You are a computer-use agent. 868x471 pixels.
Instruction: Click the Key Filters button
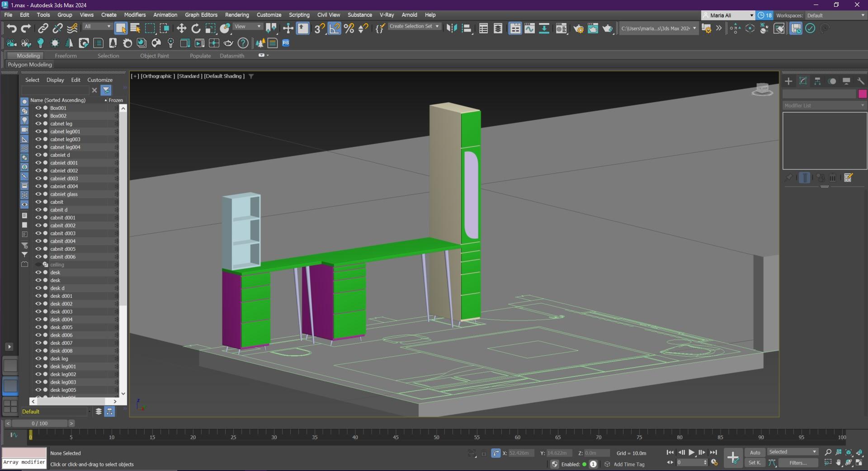[x=798, y=463]
